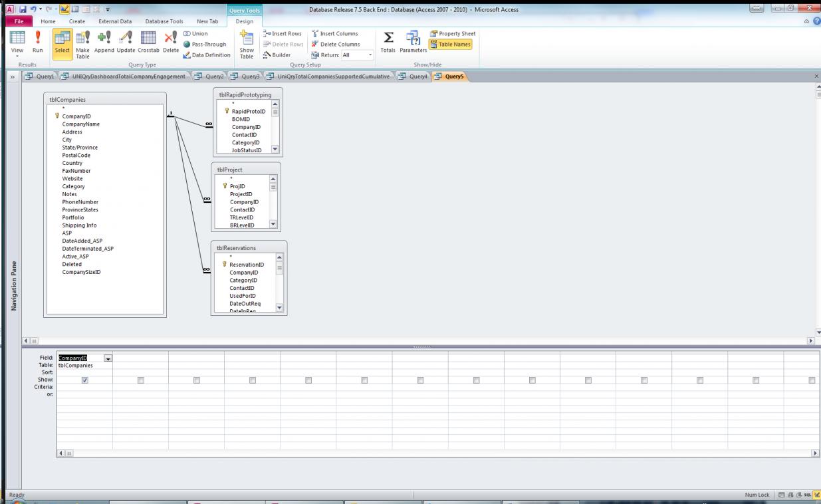Check Show box in the fifth grid column

coord(308,380)
